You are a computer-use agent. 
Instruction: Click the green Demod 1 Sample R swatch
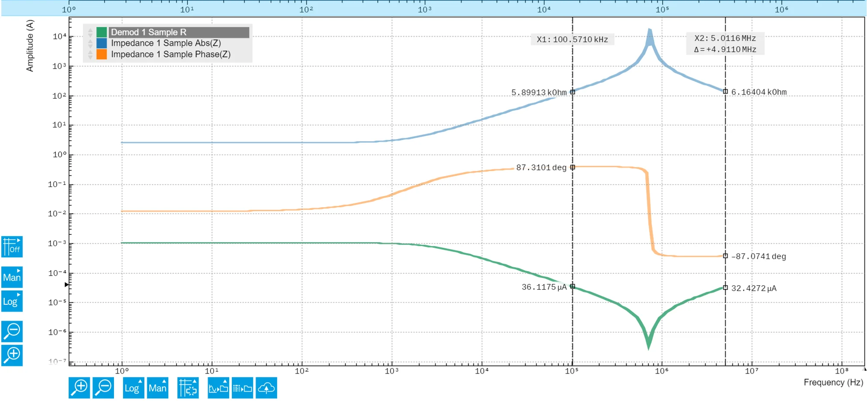point(102,32)
